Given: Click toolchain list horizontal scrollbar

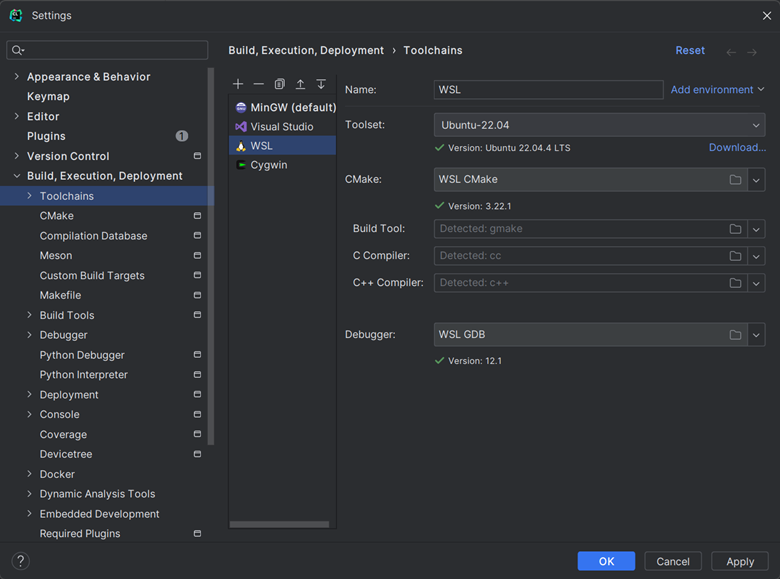Looking at the screenshot, I should coord(280,524).
